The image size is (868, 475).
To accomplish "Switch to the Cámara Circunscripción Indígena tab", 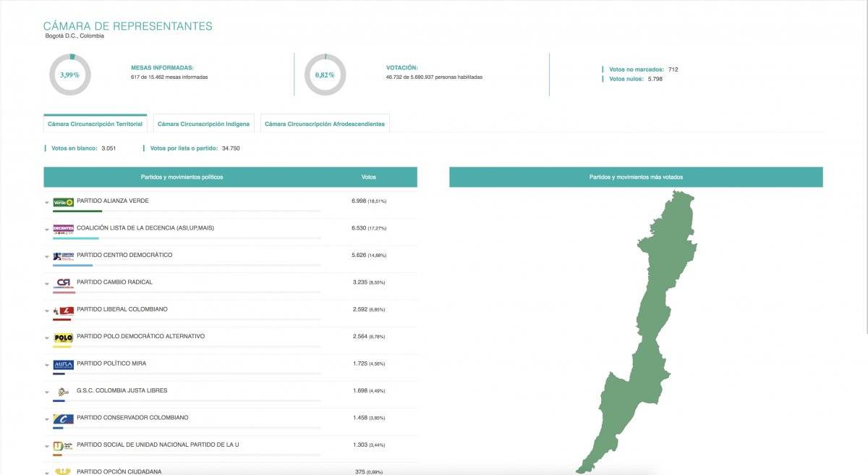I will click(203, 124).
